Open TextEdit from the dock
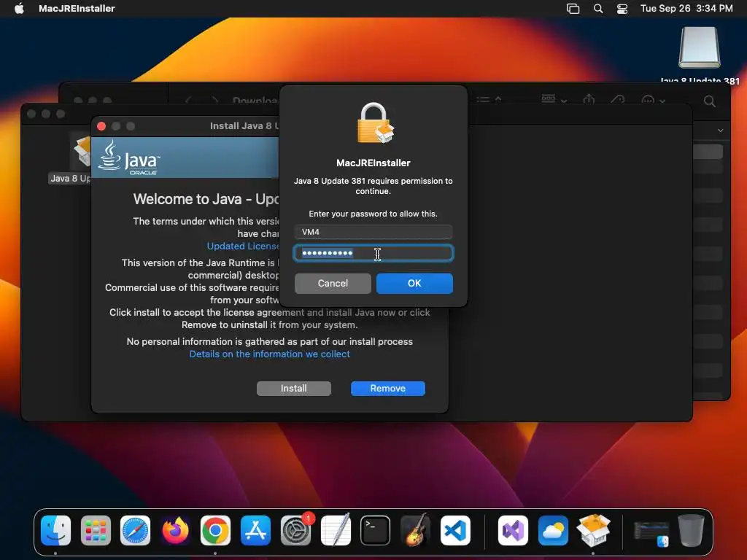747x560 pixels. (x=336, y=531)
